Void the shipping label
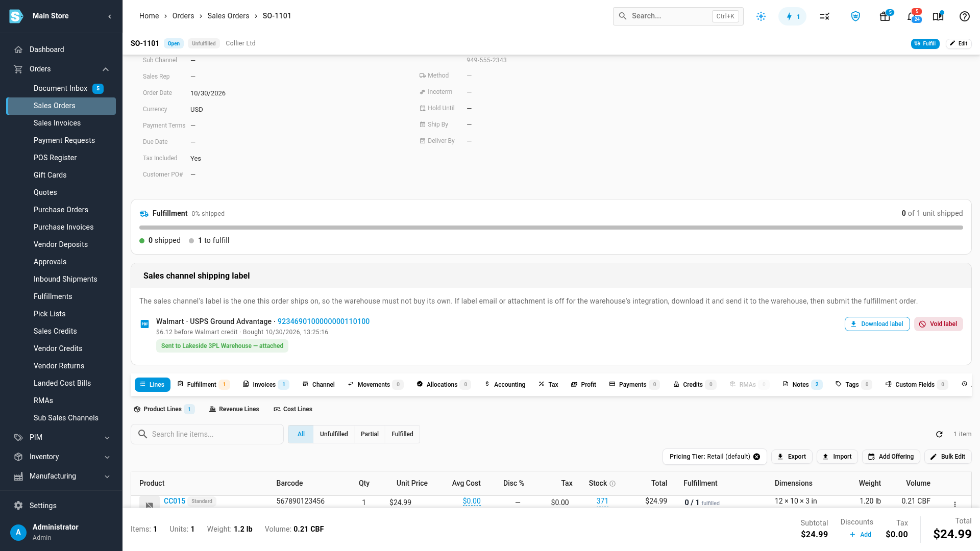This screenshot has width=980, height=551. 938,324
